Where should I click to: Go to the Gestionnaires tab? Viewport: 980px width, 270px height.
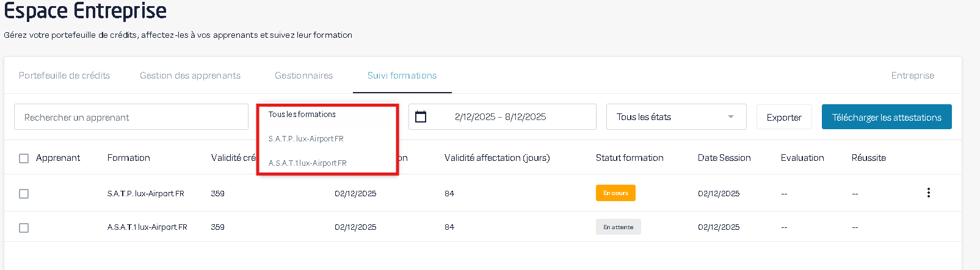coord(303,76)
